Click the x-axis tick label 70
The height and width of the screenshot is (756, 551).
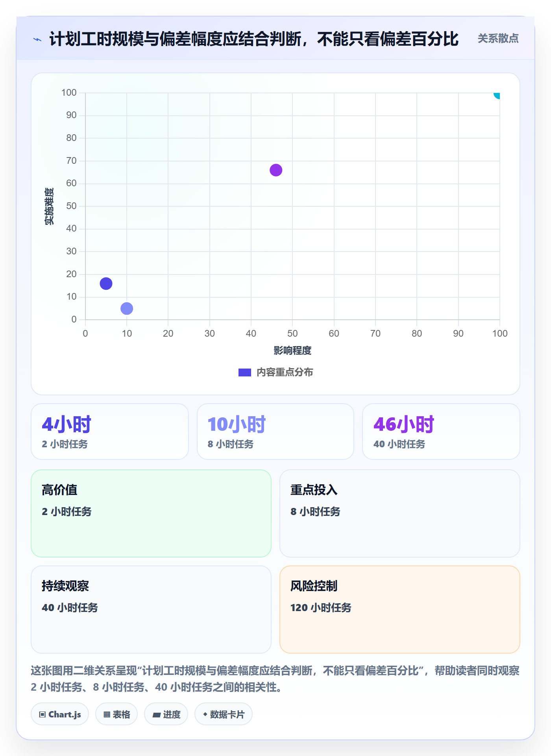[x=375, y=334]
